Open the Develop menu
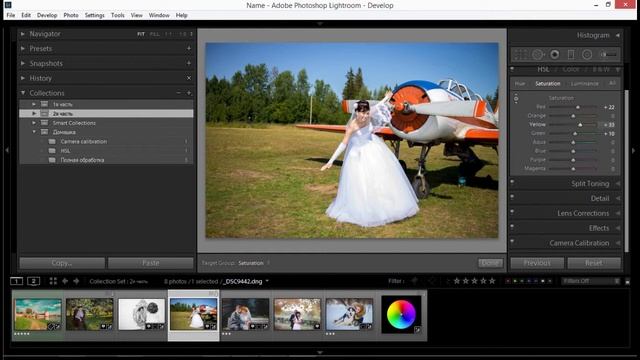The image size is (640, 360). (47, 15)
